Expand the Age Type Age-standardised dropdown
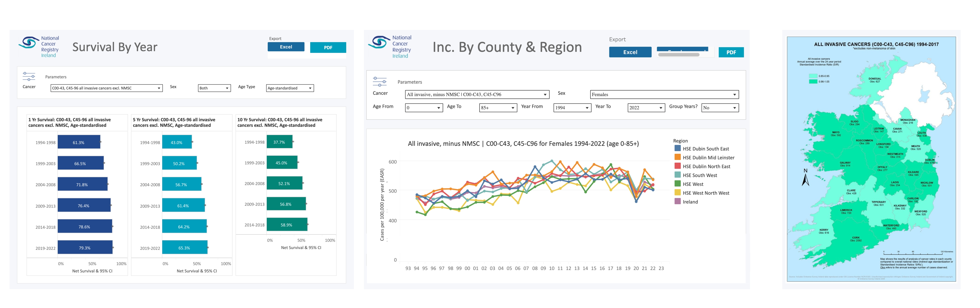Screen dimensions: 980x308 tap(290, 88)
